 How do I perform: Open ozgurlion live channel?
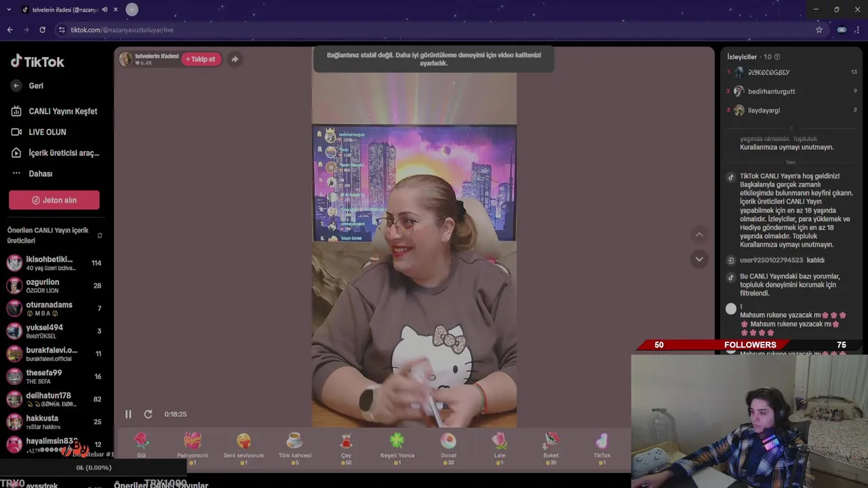point(54,286)
